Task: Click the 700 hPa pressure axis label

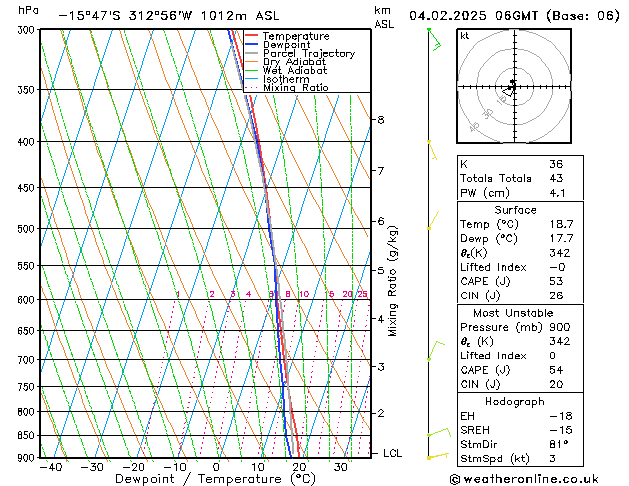Action: (x=28, y=360)
